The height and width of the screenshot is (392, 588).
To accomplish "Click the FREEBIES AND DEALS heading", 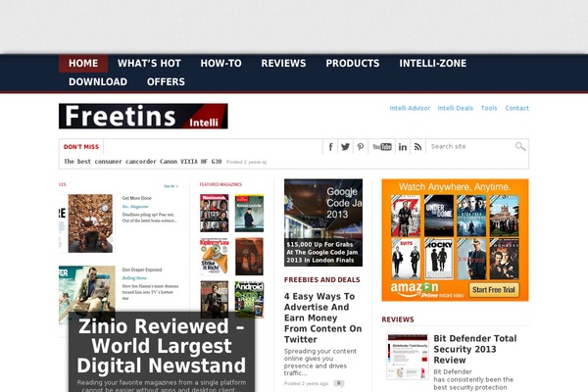I will [322, 280].
